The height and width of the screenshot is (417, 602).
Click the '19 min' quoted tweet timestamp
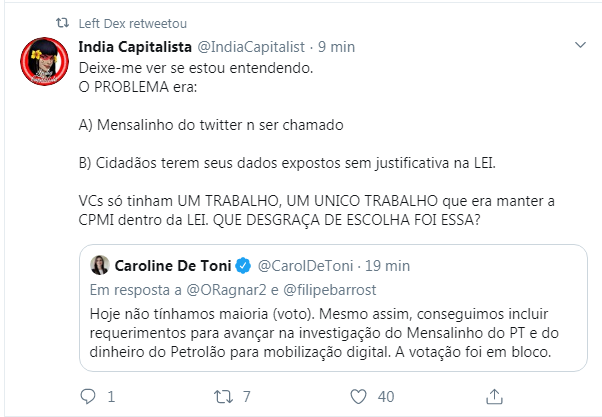[x=382, y=266]
